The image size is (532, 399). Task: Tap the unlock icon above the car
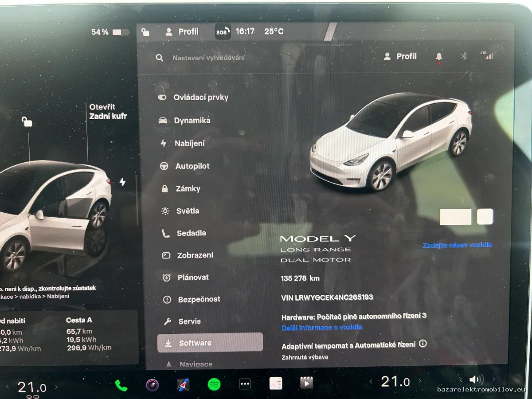(x=27, y=121)
